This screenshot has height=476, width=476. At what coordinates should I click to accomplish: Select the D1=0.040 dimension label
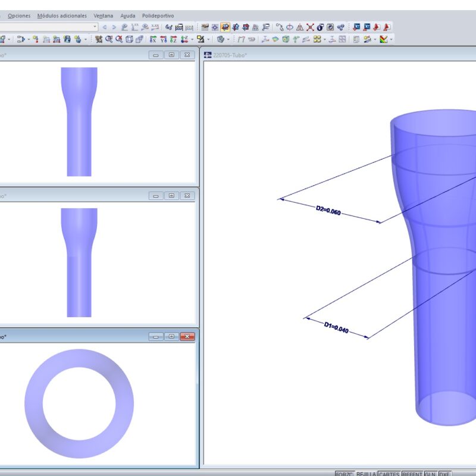[336, 327]
